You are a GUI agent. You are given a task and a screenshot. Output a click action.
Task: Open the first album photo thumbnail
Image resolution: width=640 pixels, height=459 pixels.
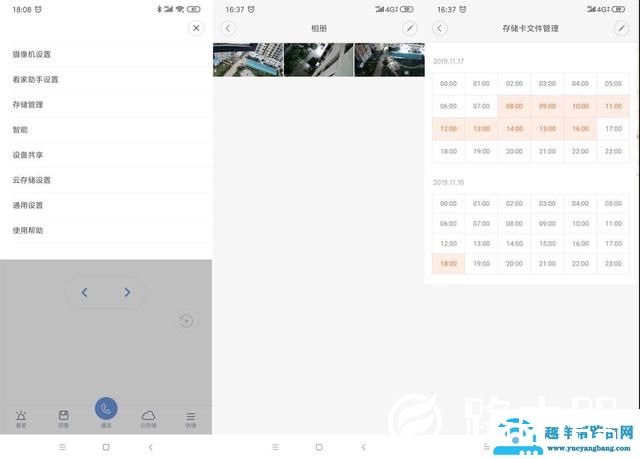(248, 60)
